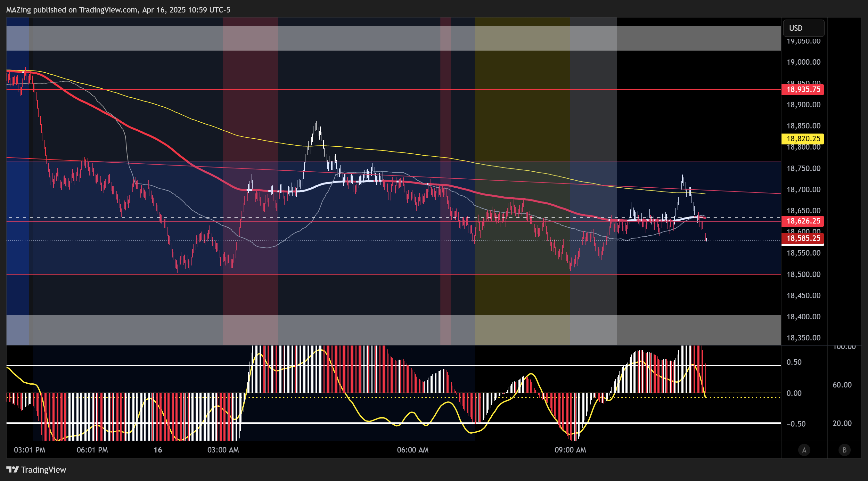Click the 18,450.00 price axis value
The width and height of the screenshot is (868, 481).
tap(804, 296)
